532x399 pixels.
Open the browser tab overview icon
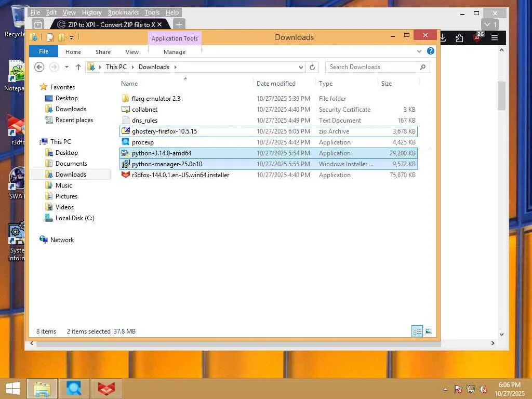pyautogui.click(x=38, y=24)
